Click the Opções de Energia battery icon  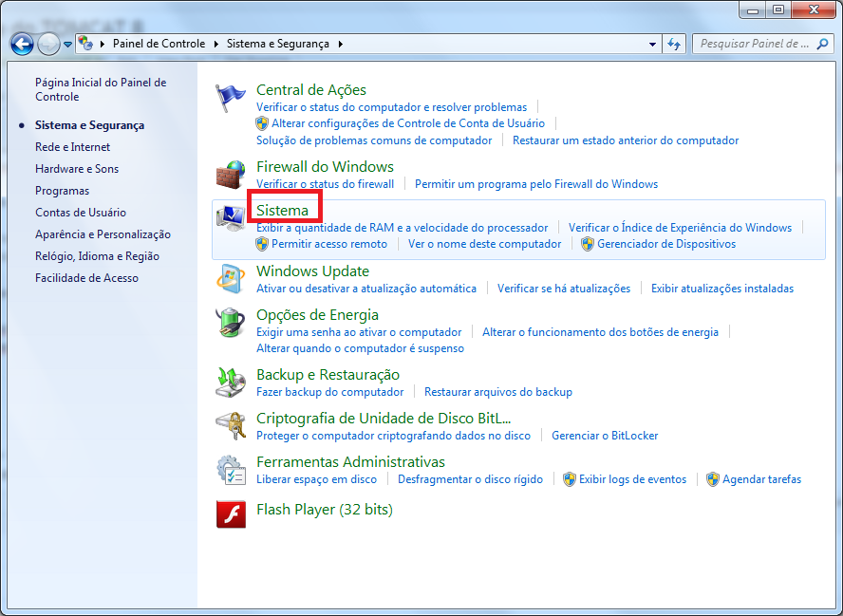click(231, 323)
